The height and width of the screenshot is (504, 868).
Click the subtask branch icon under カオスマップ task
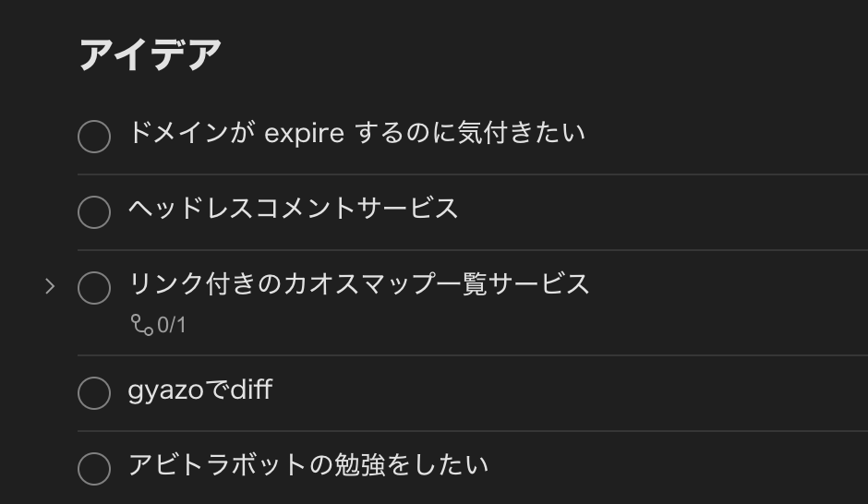pos(141,325)
